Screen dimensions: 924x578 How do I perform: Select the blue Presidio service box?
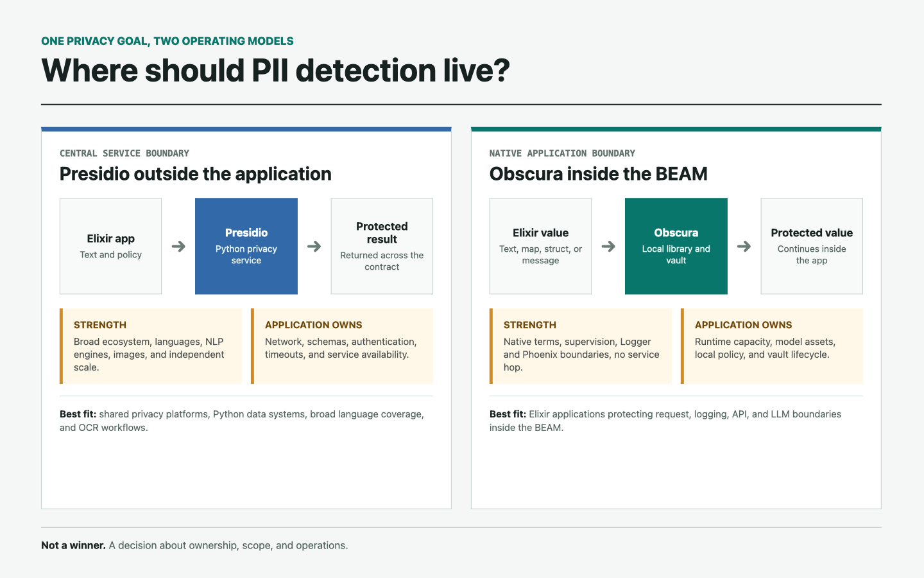point(246,246)
